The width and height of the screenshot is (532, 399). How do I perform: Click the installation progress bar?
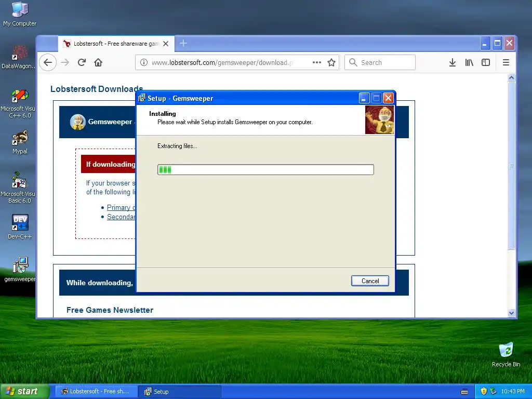(265, 170)
